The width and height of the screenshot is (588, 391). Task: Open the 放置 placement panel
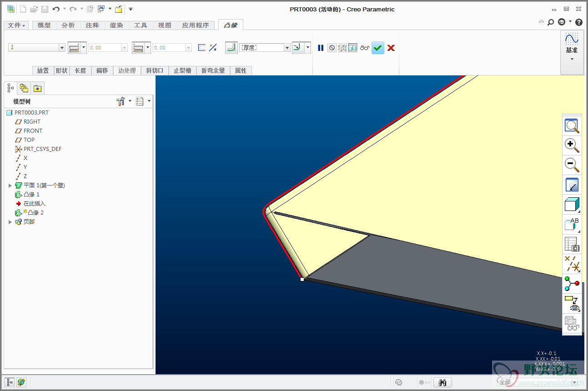click(x=43, y=70)
